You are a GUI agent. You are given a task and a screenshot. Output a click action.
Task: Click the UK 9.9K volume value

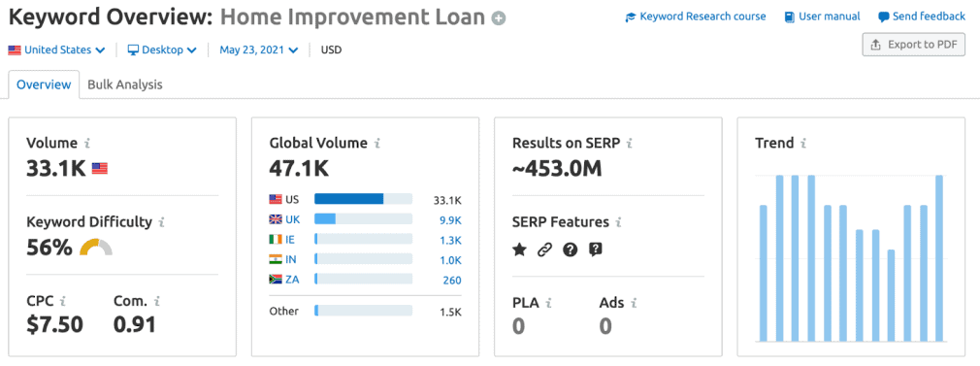click(x=450, y=219)
